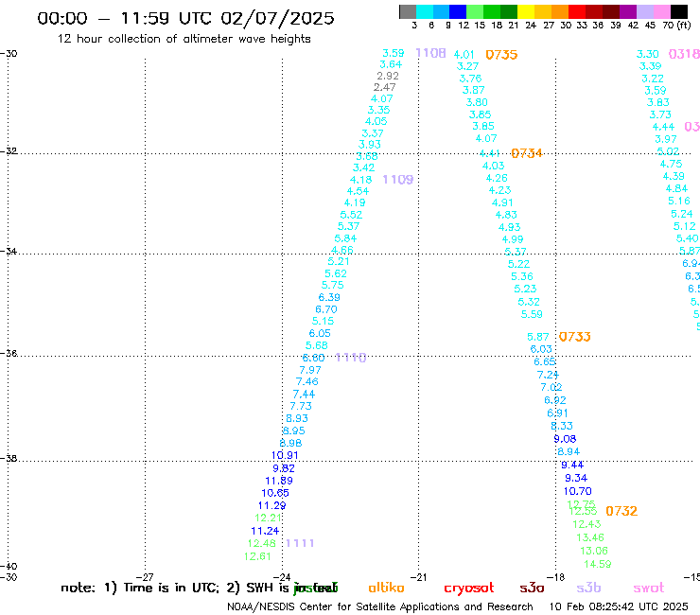The width and height of the screenshot is (700, 615).
Task: Select the 's3b' satellite legend label
Action: (x=588, y=588)
